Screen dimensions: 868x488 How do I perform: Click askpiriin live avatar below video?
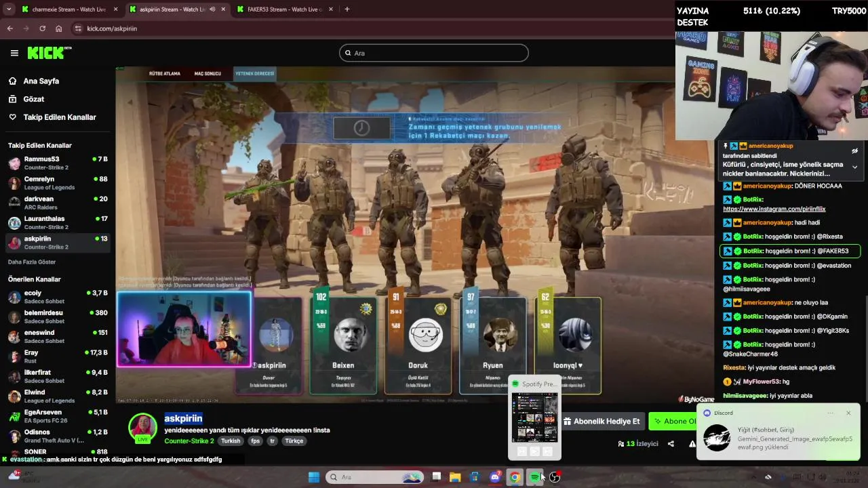(142, 428)
